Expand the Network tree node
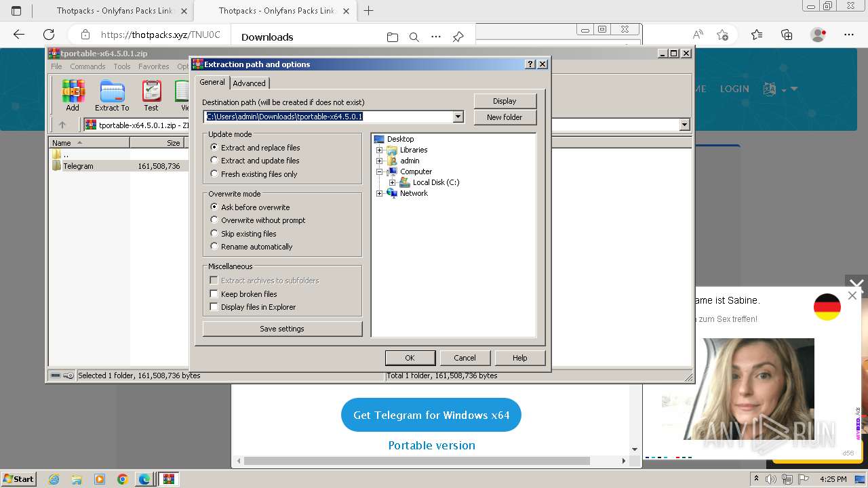Screen dimensions: 868x488 pos(380,193)
